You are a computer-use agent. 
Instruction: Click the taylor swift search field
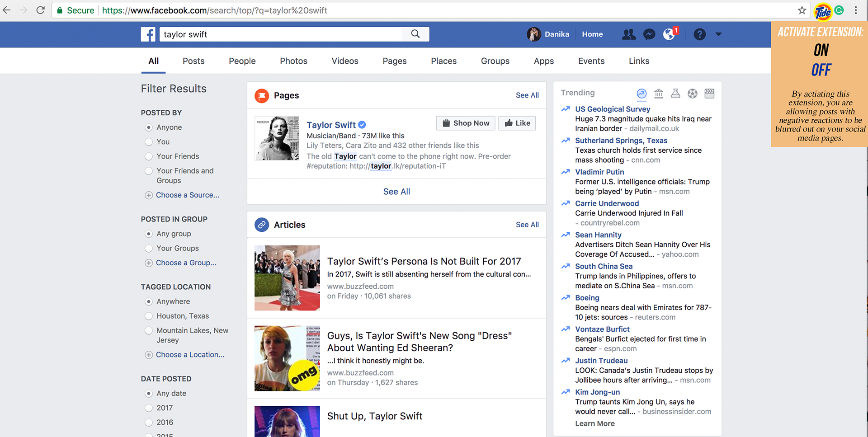pyautogui.click(x=280, y=34)
